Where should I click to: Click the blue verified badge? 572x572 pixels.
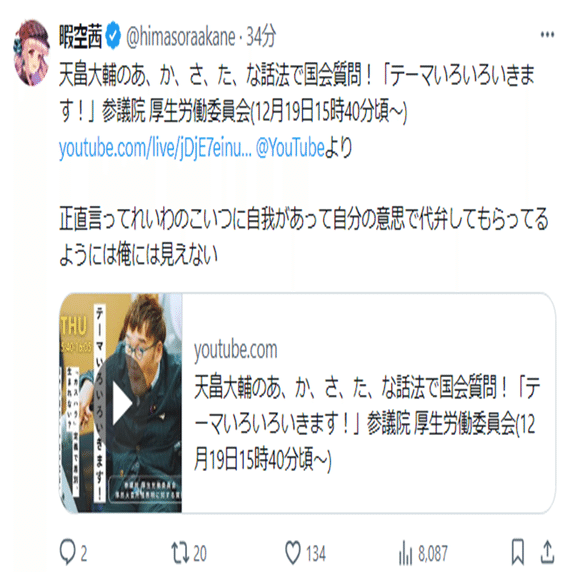(113, 36)
